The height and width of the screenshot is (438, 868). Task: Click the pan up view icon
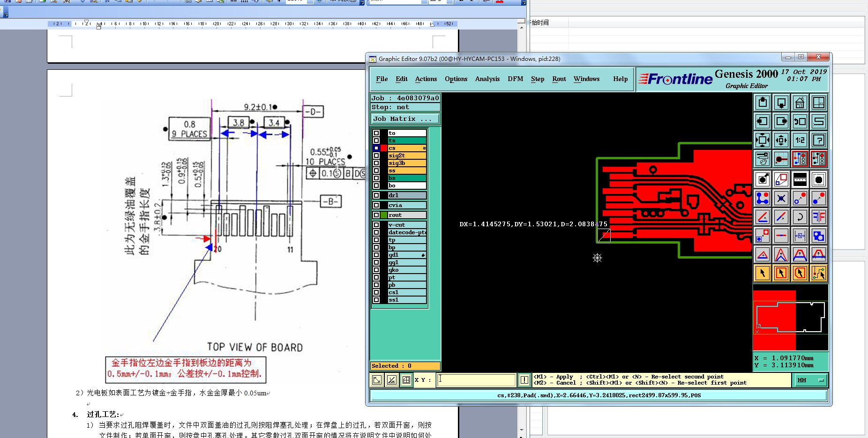point(763,103)
